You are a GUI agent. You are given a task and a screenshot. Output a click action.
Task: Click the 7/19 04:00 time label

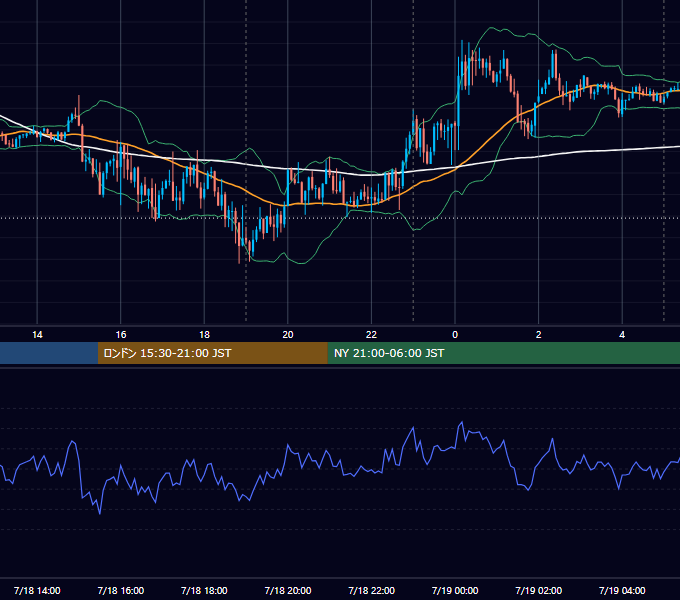[x=622, y=590]
